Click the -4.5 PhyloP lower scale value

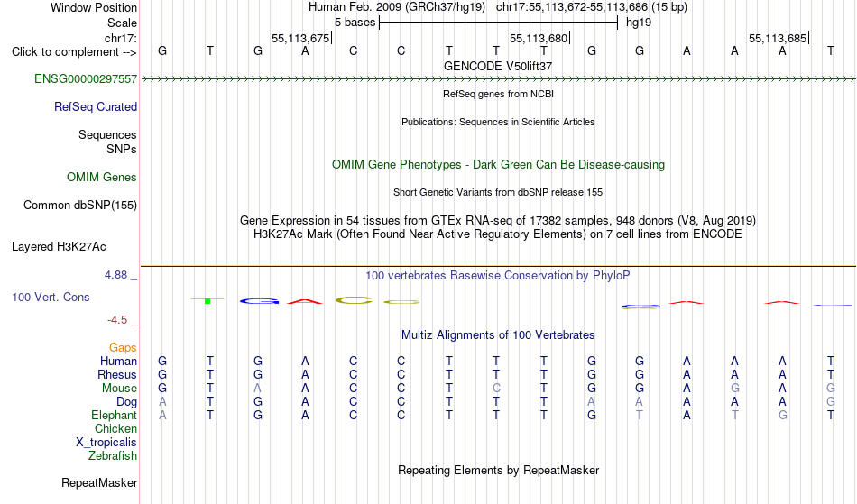117,320
